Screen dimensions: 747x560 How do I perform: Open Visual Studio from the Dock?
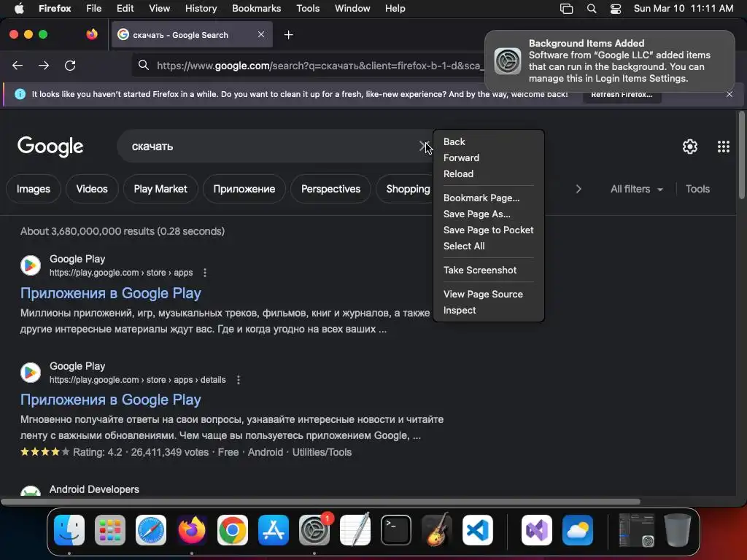point(537,530)
